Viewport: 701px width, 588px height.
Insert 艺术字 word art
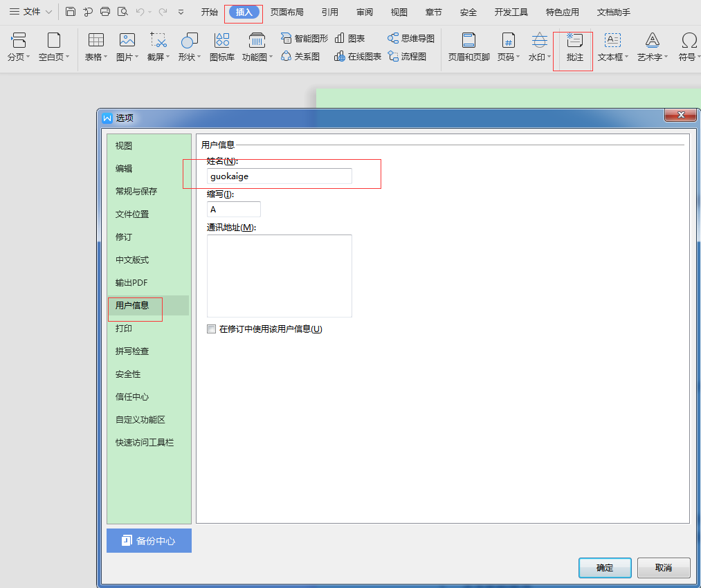pyautogui.click(x=653, y=47)
